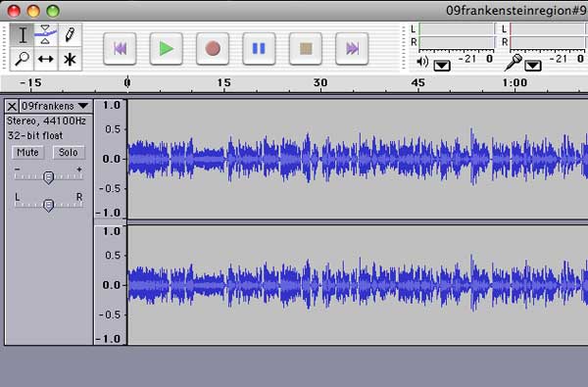Click the track gain slider handle
This screenshot has height=387, width=588.
coord(48,177)
